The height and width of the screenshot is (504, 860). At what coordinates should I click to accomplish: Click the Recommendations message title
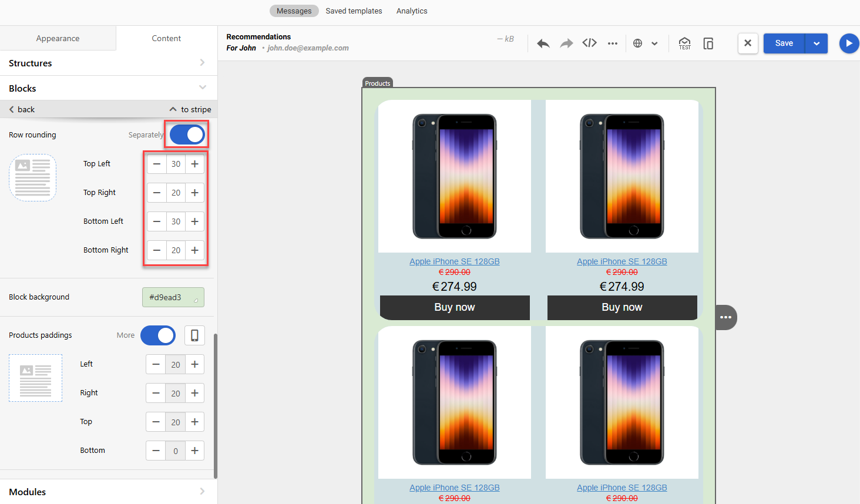(258, 36)
